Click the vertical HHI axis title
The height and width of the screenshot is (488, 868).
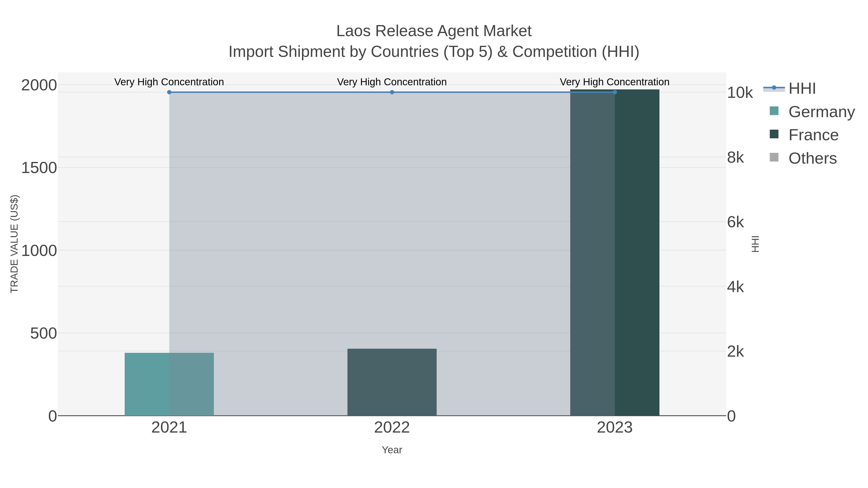tap(755, 244)
